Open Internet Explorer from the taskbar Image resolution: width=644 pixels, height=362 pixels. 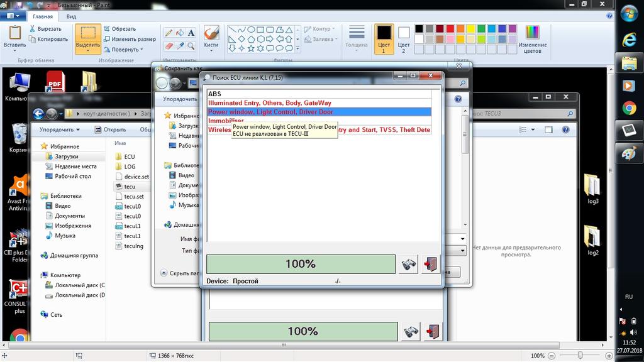629,40
